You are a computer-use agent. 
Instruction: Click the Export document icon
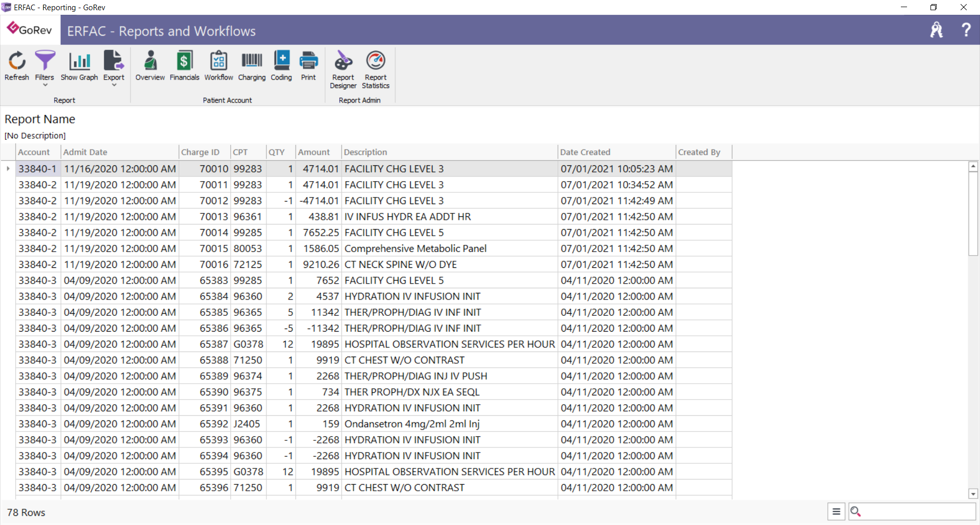coord(113,61)
